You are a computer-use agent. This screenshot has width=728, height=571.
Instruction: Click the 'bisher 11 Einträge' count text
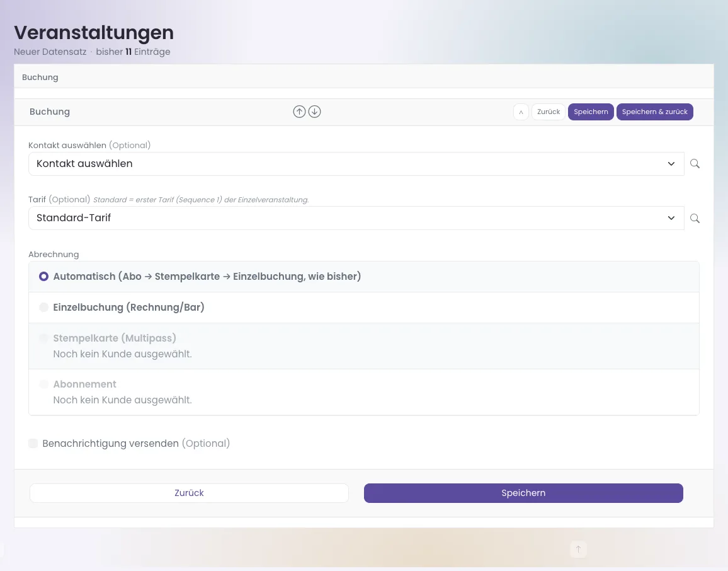(x=134, y=52)
